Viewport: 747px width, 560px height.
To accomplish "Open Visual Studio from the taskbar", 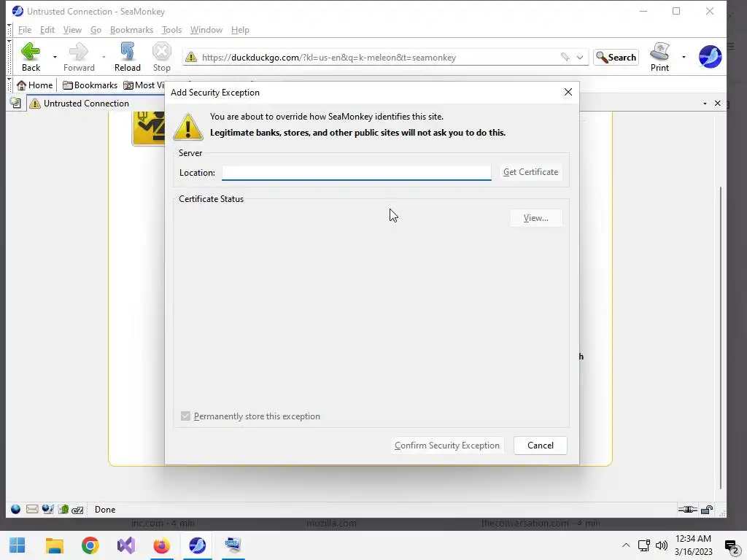I will [125, 545].
